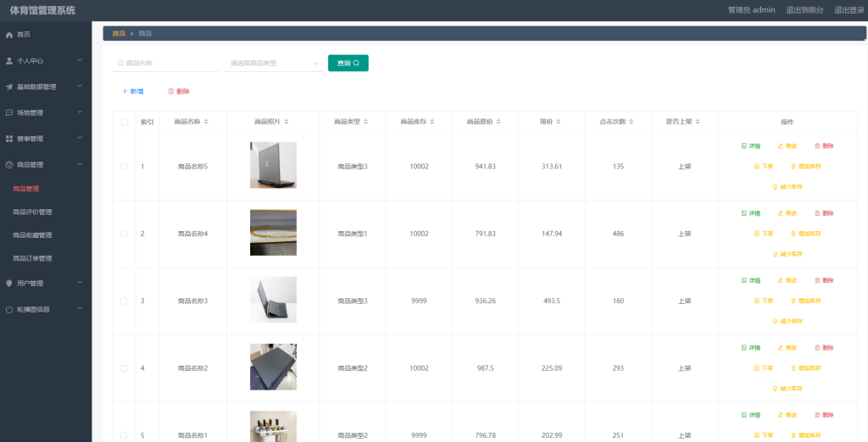Open the product photo of 商品名称2
The width and height of the screenshot is (868, 442).
coord(273,367)
